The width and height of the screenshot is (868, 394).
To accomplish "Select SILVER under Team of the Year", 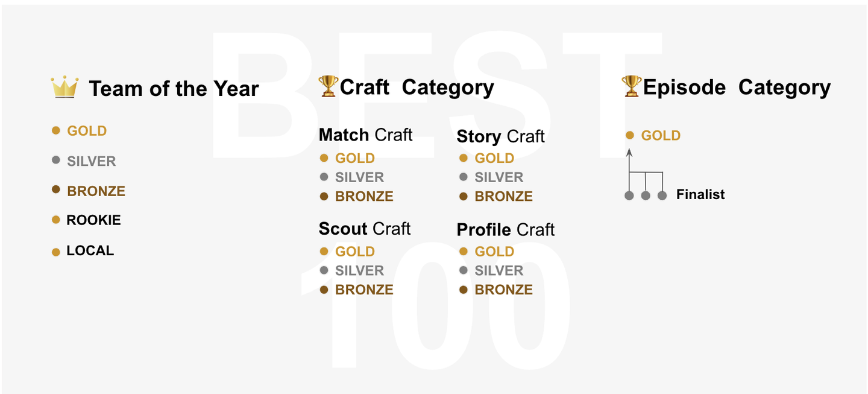I will point(91,161).
